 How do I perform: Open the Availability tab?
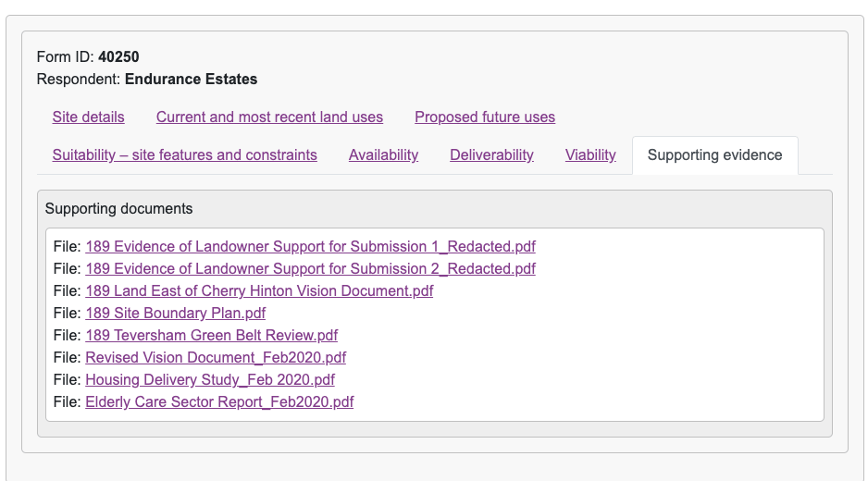pos(383,155)
